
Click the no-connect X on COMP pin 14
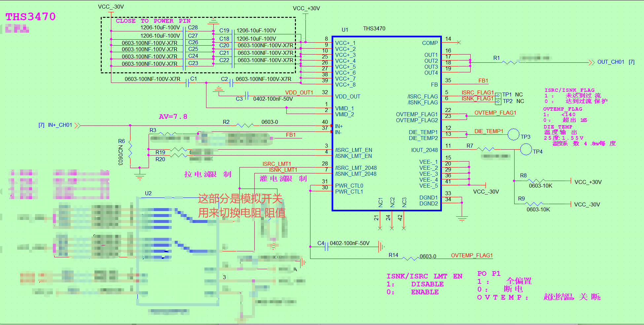(x=459, y=42)
